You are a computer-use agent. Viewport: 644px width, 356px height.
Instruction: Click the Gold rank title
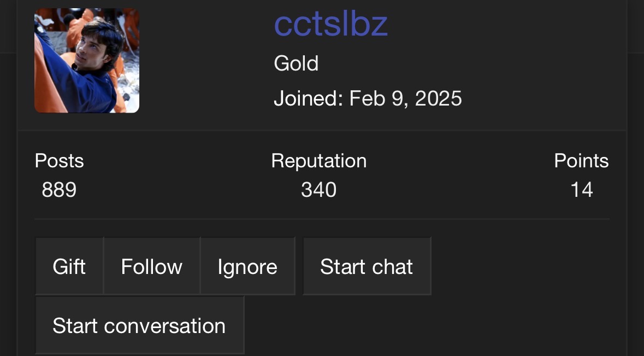[x=296, y=63]
